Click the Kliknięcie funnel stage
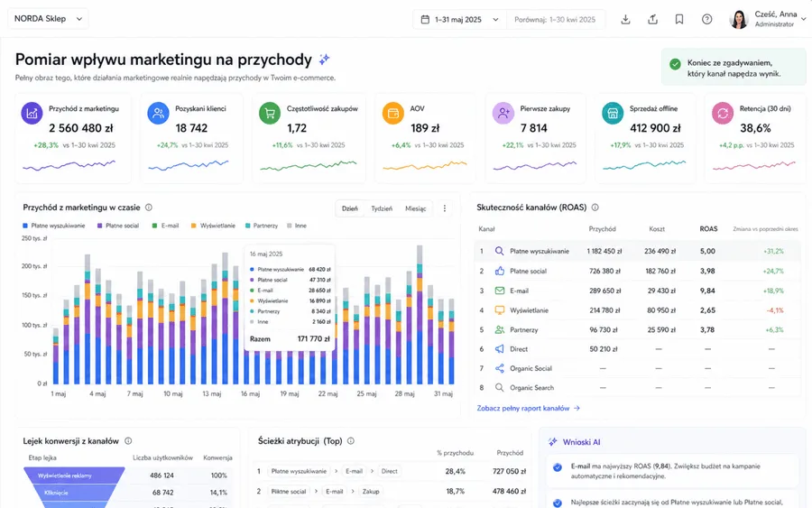812x508 pixels. click(x=74, y=493)
